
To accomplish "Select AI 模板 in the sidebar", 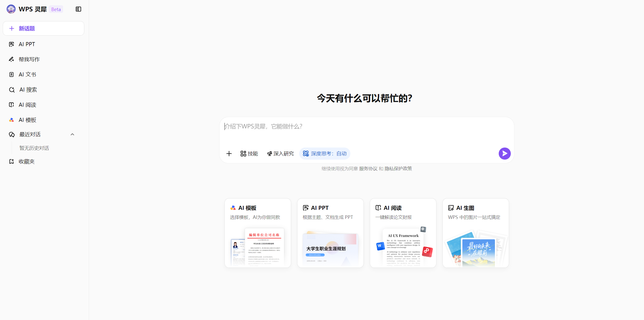I will (27, 120).
